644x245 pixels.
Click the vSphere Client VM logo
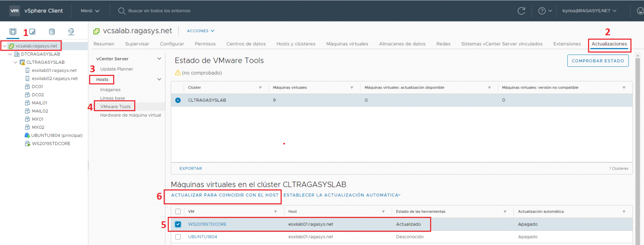pos(14,10)
